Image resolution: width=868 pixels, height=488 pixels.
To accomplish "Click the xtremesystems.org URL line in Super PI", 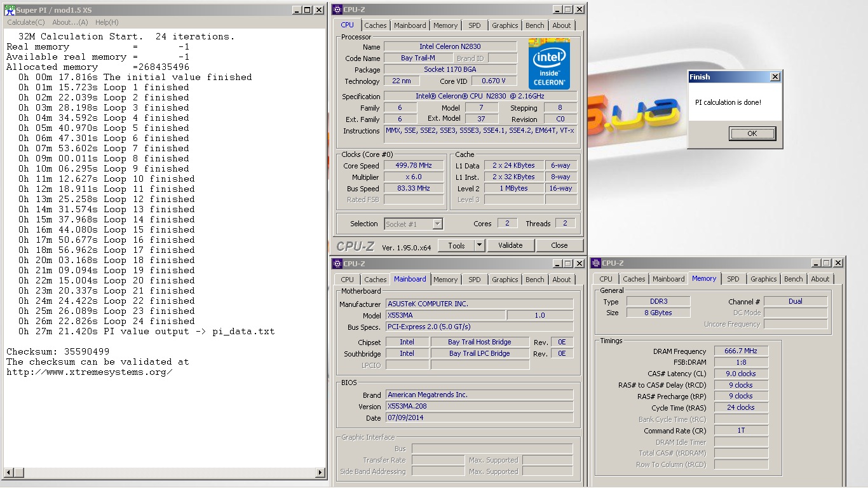I will tap(90, 372).
